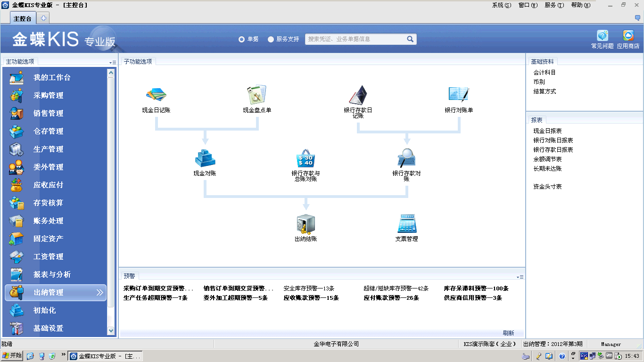Image resolution: width=644 pixels, height=362 pixels.
Task: Add a new tab with plus button
Action: click(x=43, y=18)
